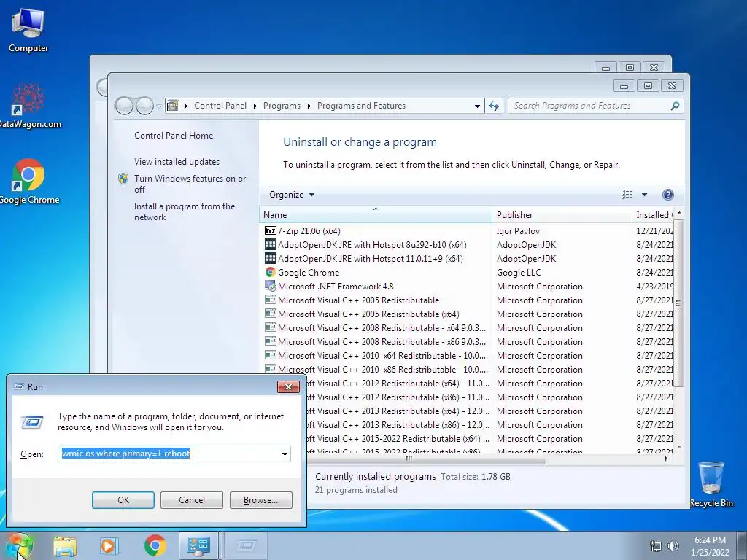Viewport: 747px width, 560px height.
Task: Click the shield icon beside Turn Windows features
Action: point(123,179)
